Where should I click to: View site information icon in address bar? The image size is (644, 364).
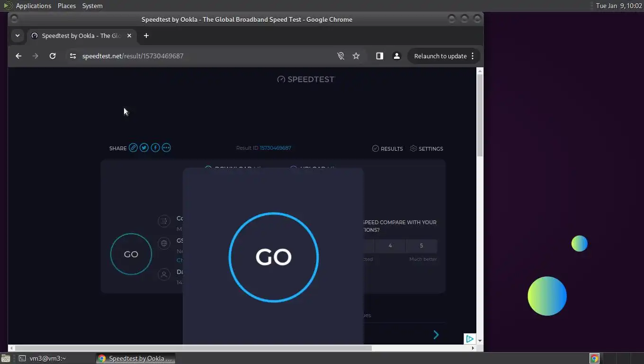[x=72, y=56]
